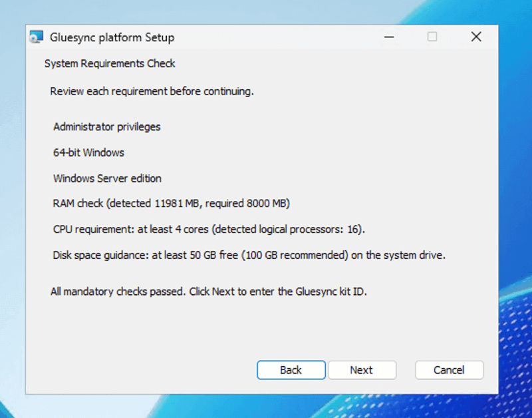Select the 'Administrator privileges' requirement text
This screenshot has width=532, height=418.
107,126
